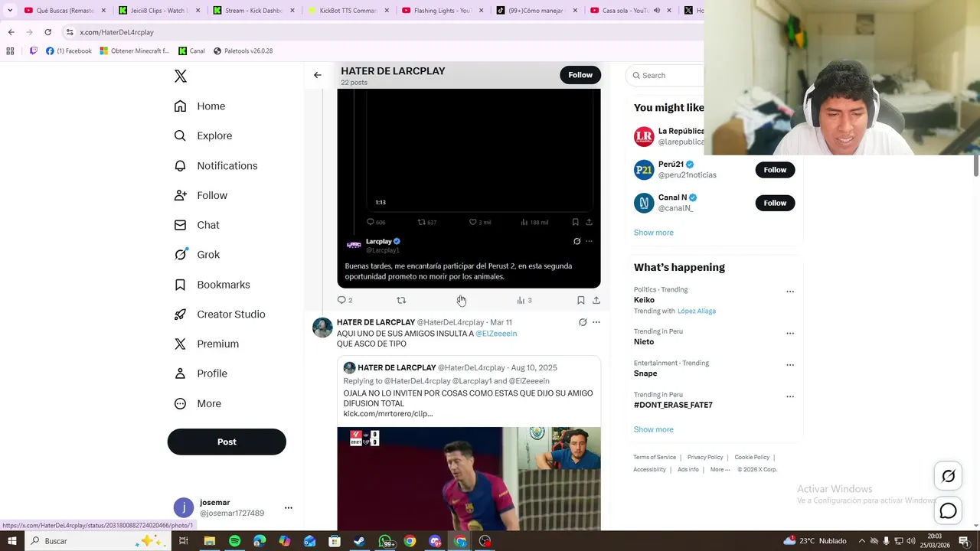Image resolution: width=980 pixels, height=551 pixels.
Task: Open the @ElZeeeeIn mention link
Action: click(x=496, y=334)
